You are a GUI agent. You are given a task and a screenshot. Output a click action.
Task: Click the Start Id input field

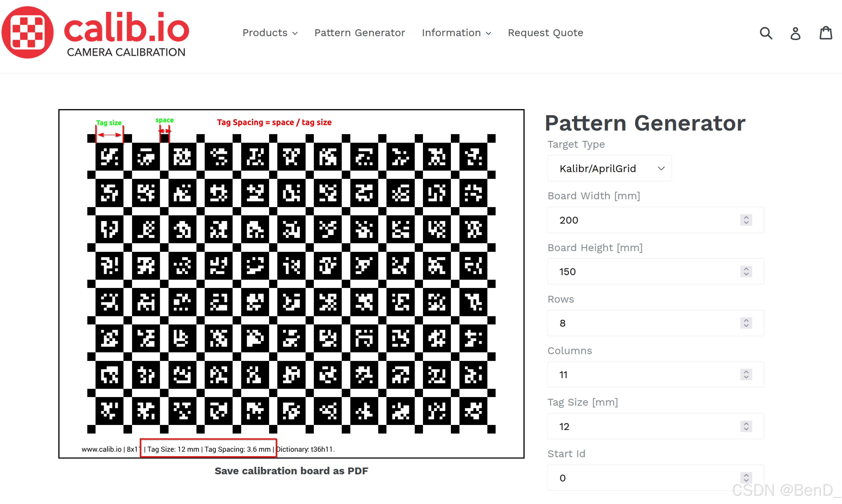pos(656,478)
